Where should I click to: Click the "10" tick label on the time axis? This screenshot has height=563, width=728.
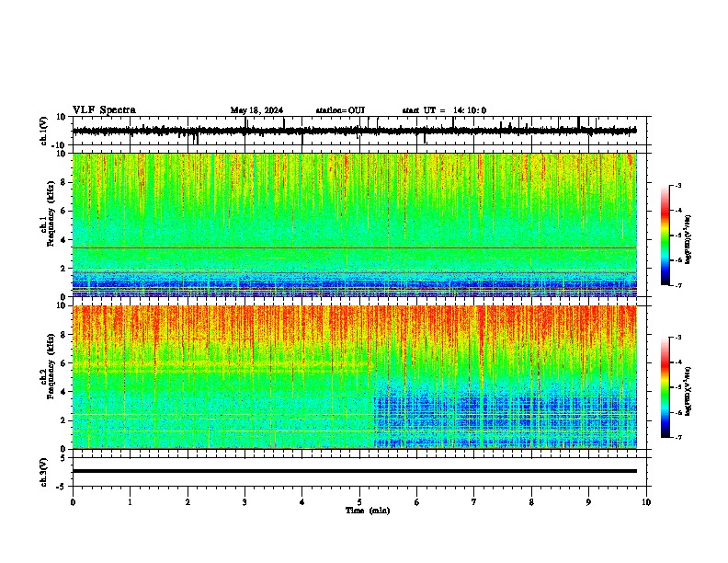tap(646, 502)
